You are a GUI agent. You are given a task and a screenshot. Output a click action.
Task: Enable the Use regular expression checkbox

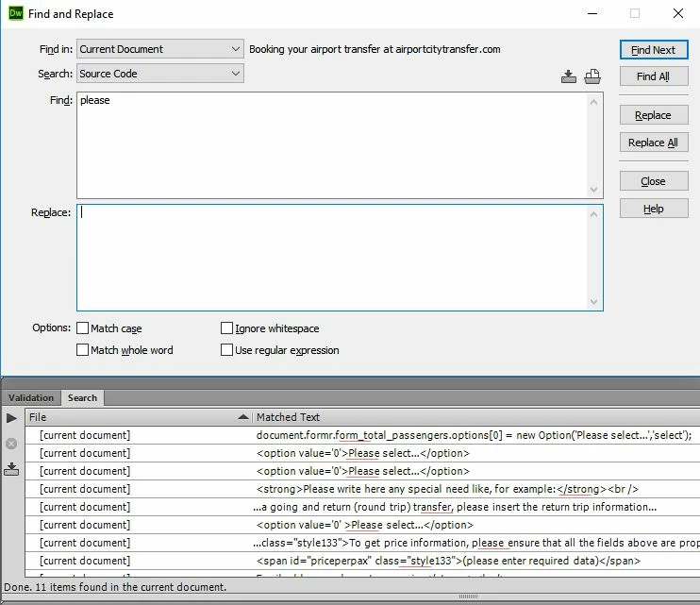226,349
